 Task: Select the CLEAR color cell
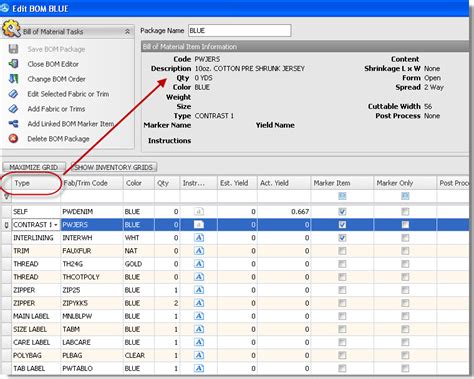(x=139, y=355)
